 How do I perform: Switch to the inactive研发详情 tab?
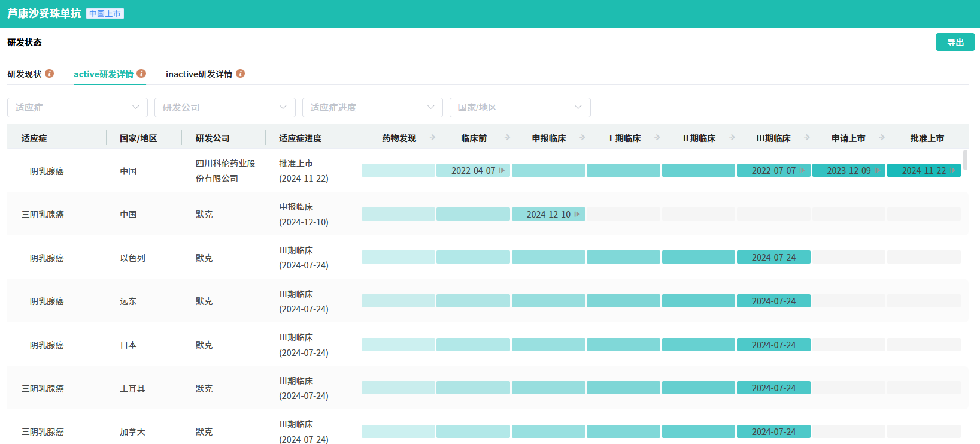point(199,74)
